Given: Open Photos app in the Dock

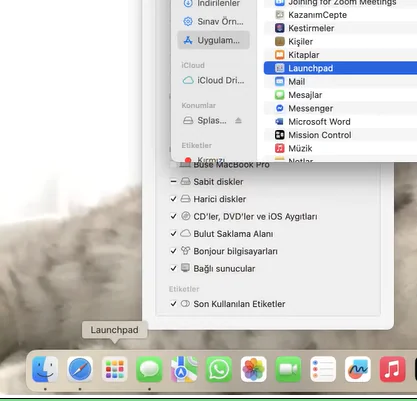Looking at the screenshot, I should tap(253, 369).
